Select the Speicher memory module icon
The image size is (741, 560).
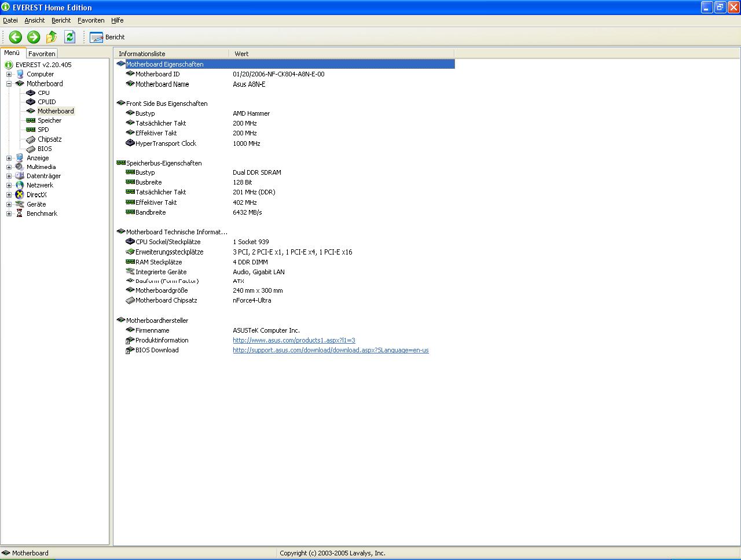coord(31,120)
